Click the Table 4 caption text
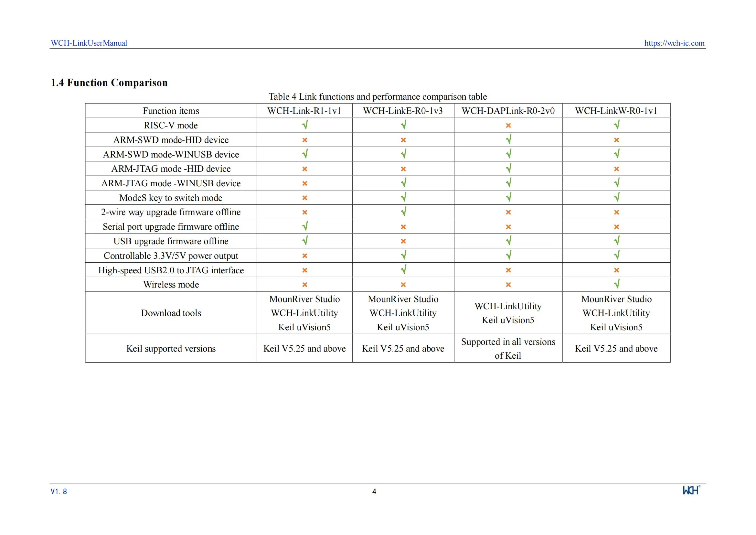This screenshot has height=535, width=756. [x=378, y=96]
